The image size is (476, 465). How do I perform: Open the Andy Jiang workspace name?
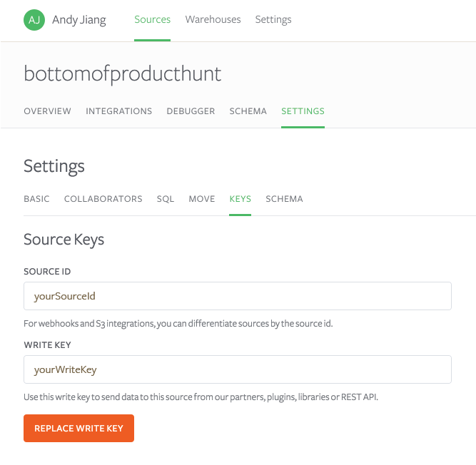pyautogui.click(x=79, y=20)
